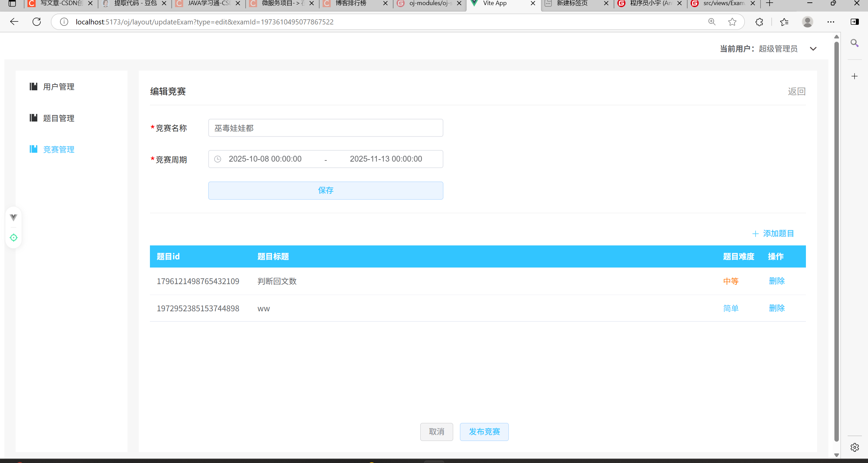Open the zoom magnifier in address bar
The image size is (868, 463).
712,22
